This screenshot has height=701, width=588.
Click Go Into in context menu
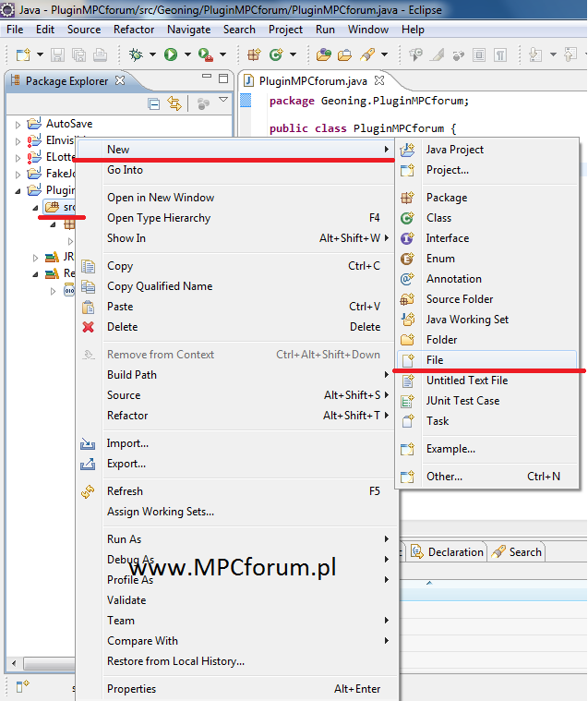coord(235,170)
